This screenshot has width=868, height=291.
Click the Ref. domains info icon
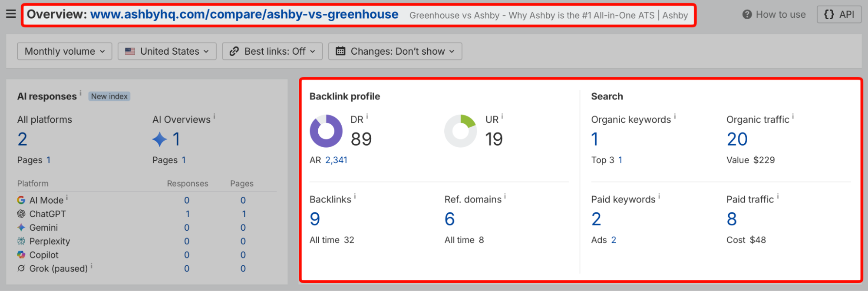click(x=505, y=196)
